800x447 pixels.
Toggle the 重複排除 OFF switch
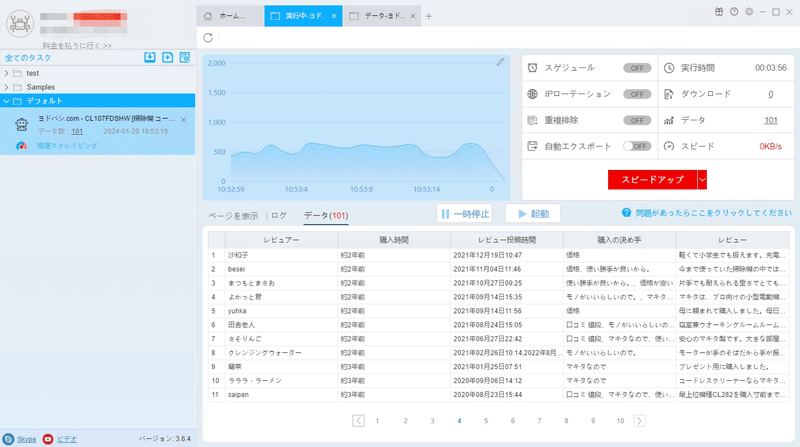pyautogui.click(x=637, y=120)
